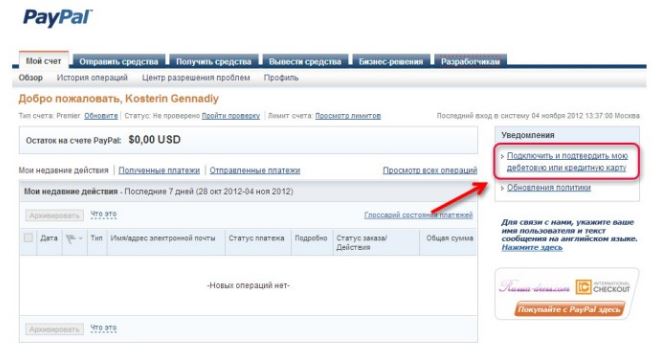The width and height of the screenshot is (668, 363).
Task: Open Центр разрешения проблем submenu
Action: tap(196, 78)
